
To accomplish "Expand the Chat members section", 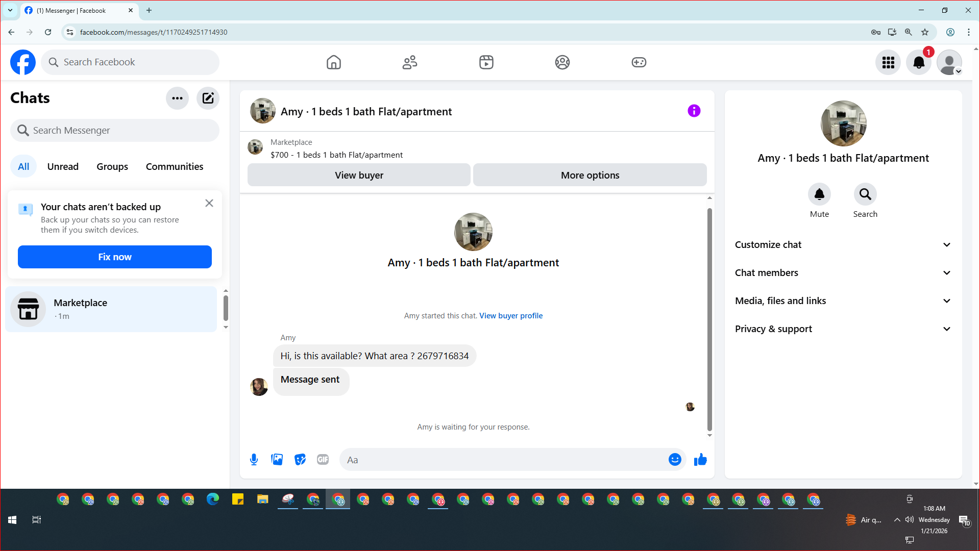I will pos(843,273).
